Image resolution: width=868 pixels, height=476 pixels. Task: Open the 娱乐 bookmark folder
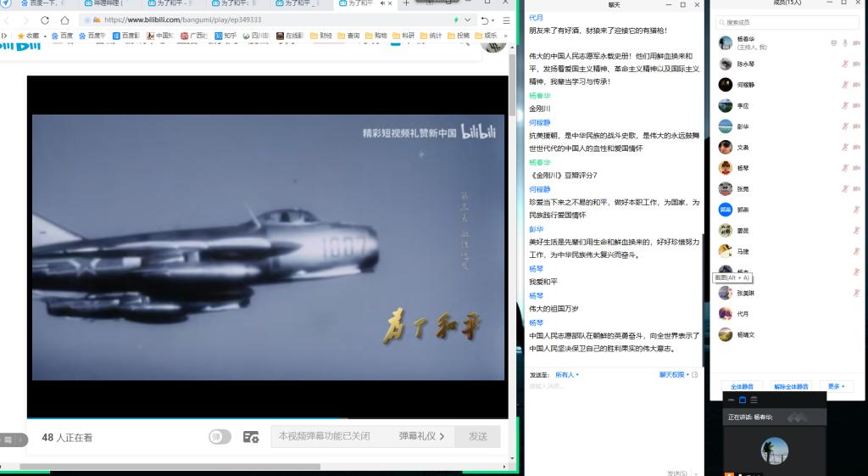(x=486, y=36)
